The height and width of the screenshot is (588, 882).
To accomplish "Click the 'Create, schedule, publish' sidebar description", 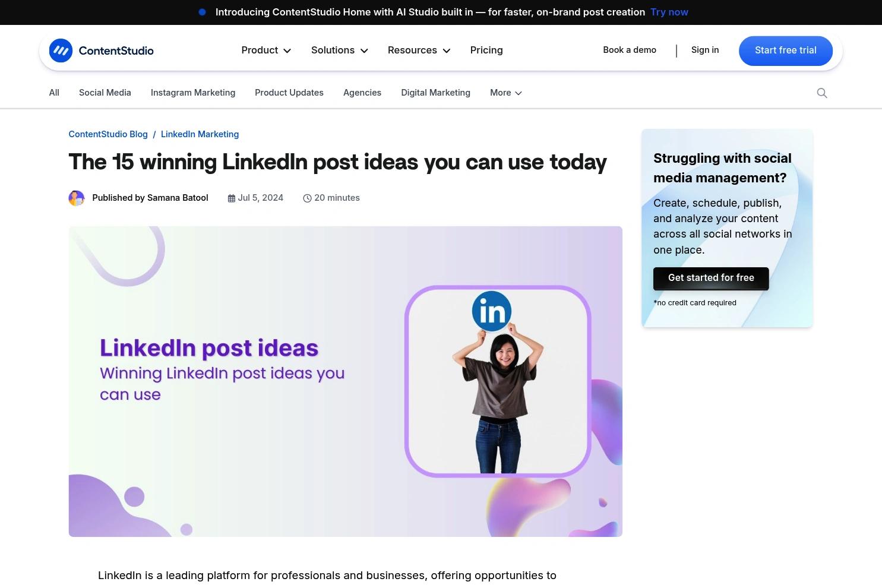I will point(723,226).
